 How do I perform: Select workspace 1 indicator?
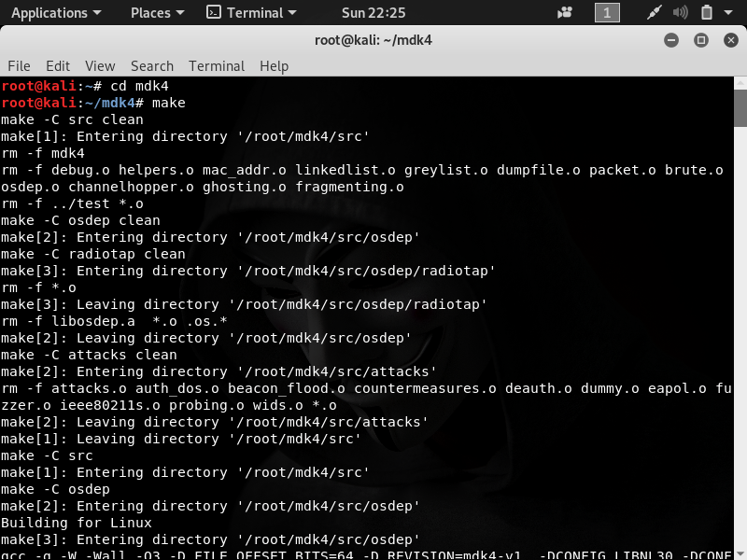coord(607,13)
